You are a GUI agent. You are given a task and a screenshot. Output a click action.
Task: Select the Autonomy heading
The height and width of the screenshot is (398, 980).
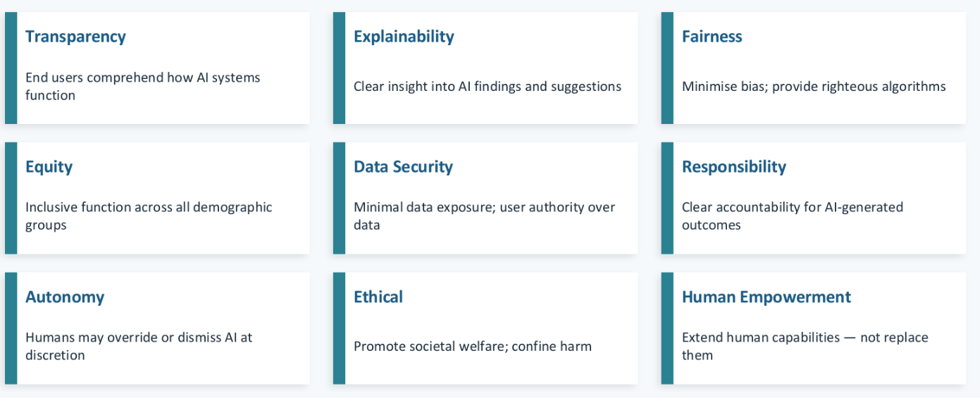(x=65, y=297)
